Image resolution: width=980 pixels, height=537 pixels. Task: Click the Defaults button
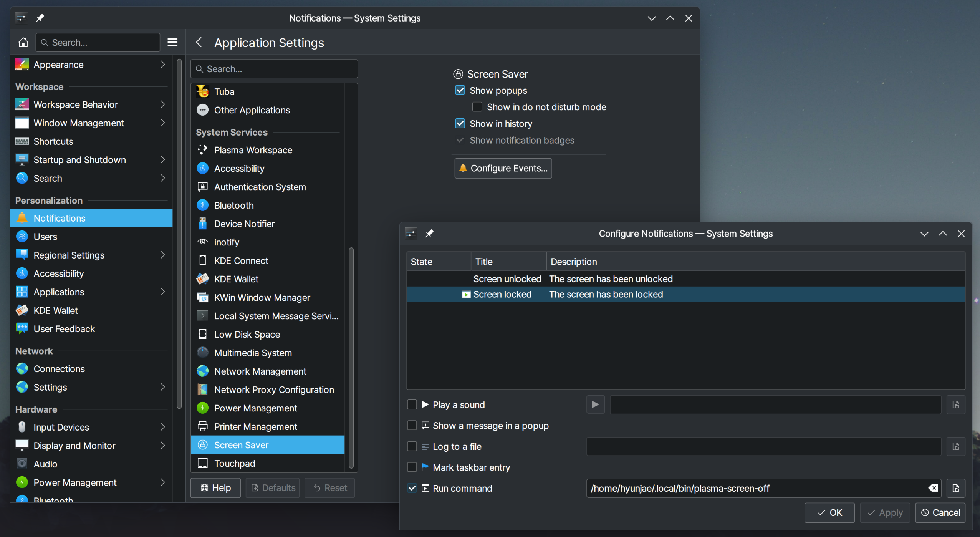pyautogui.click(x=273, y=488)
